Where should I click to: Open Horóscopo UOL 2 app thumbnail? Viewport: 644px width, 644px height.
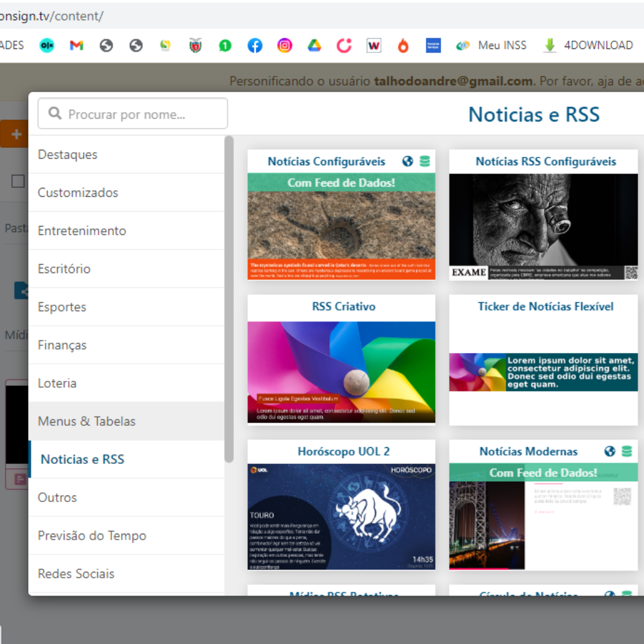pos(341,516)
